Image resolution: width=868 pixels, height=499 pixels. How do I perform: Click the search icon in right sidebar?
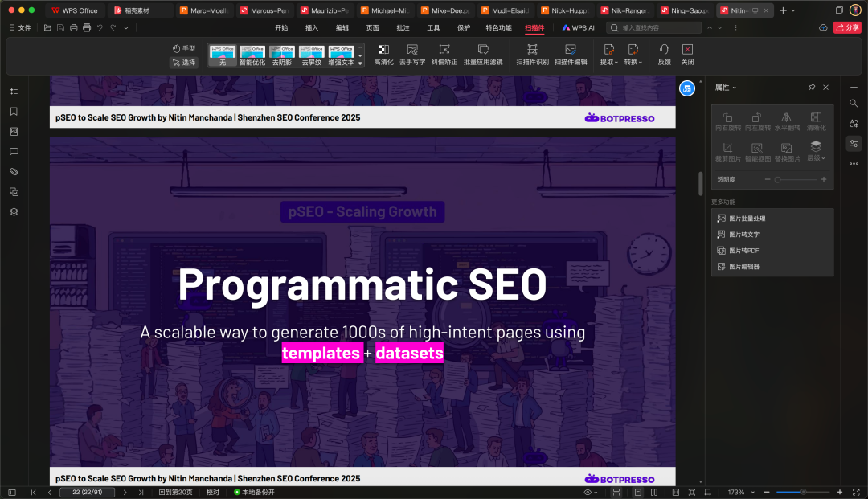point(854,104)
